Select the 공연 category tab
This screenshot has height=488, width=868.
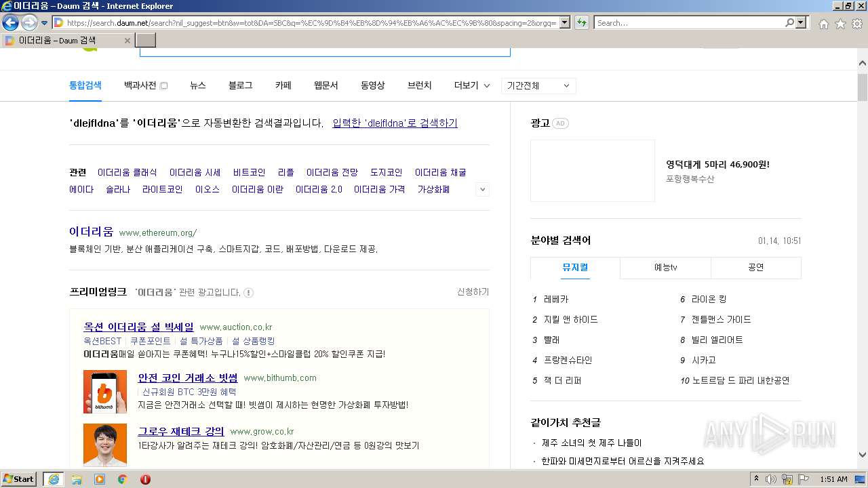tap(756, 268)
